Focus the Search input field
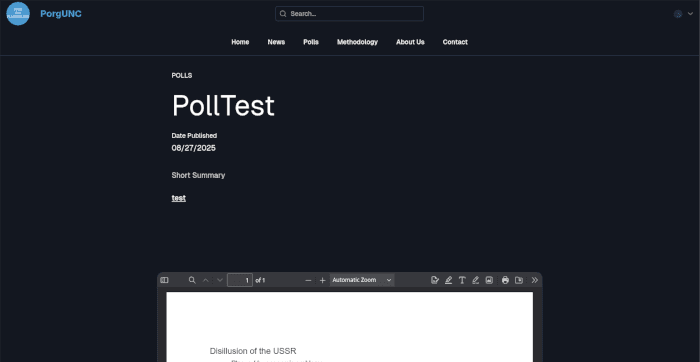Screen dimensions: 700x362 pyautogui.click(x=349, y=13)
